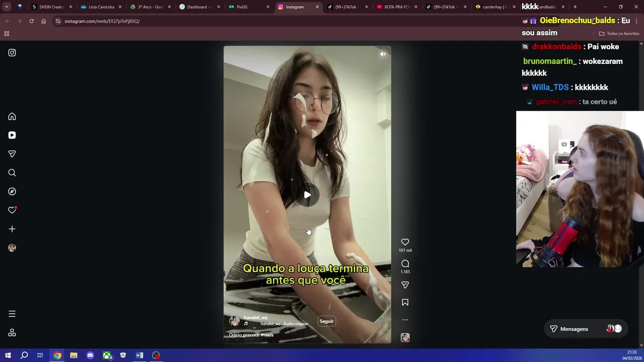
Task: Open direct messages from the sidebar paper plane
Action: (x=12, y=154)
